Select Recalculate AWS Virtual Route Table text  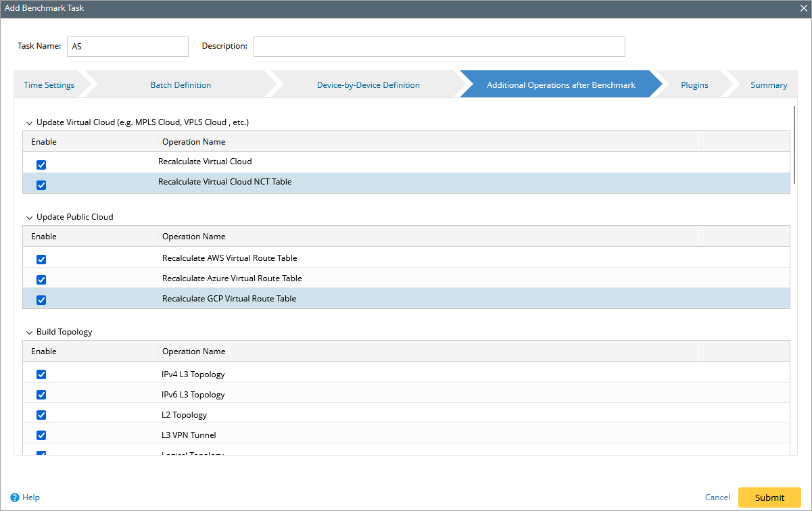tap(230, 258)
